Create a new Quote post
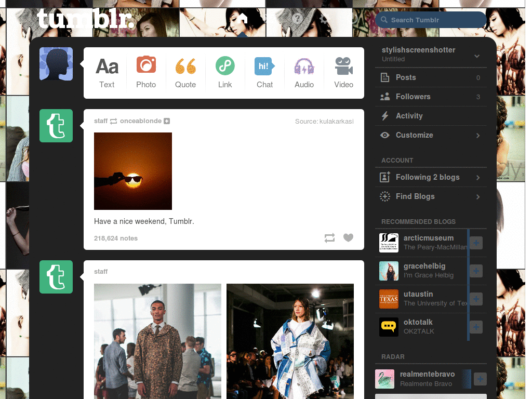 [x=185, y=73]
